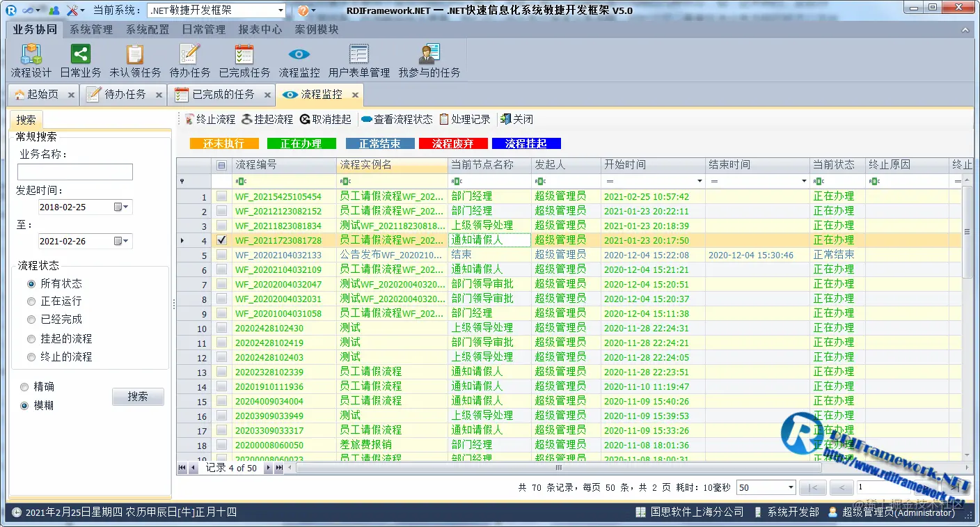980x527 pixels.
Task: Select 已经完成 radio button
Action: pyautogui.click(x=31, y=320)
